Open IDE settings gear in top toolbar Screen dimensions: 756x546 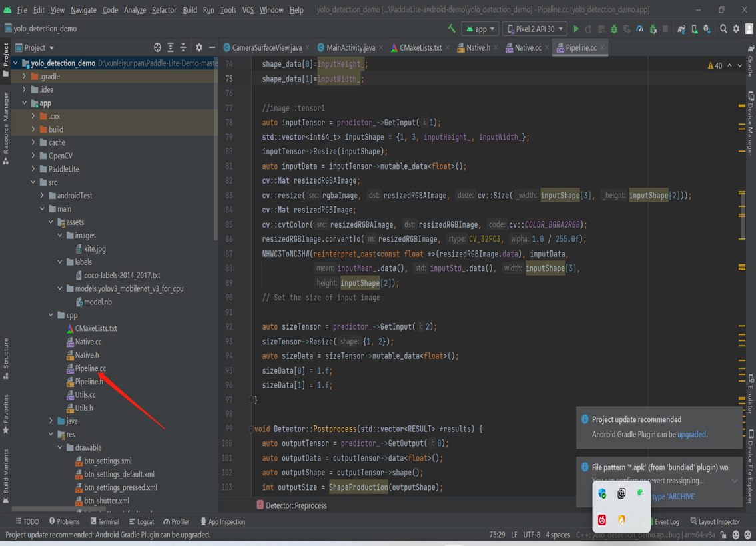pos(736,29)
